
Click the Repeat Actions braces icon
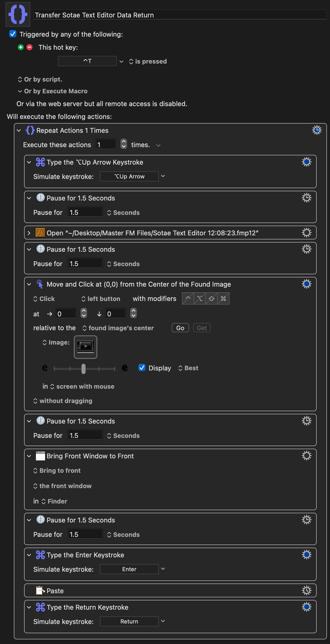(x=30, y=130)
